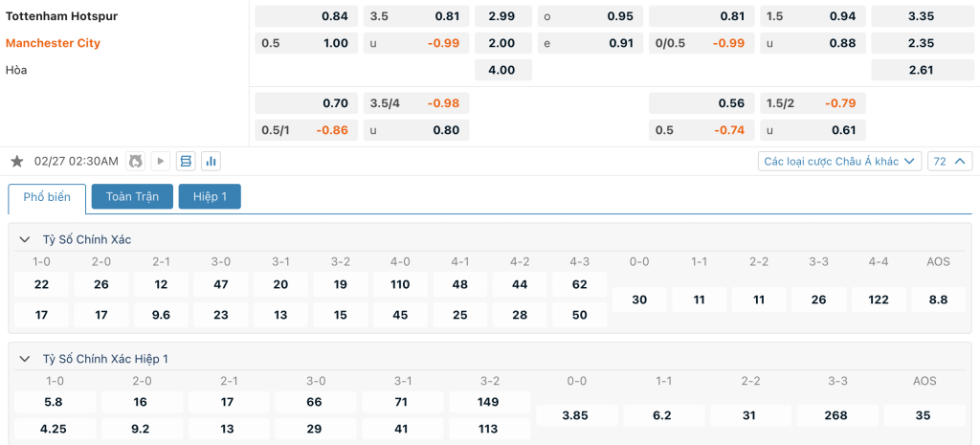Bet the 3-2 correct score at 15
The height and width of the screenshot is (445, 980).
click(x=340, y=315)
